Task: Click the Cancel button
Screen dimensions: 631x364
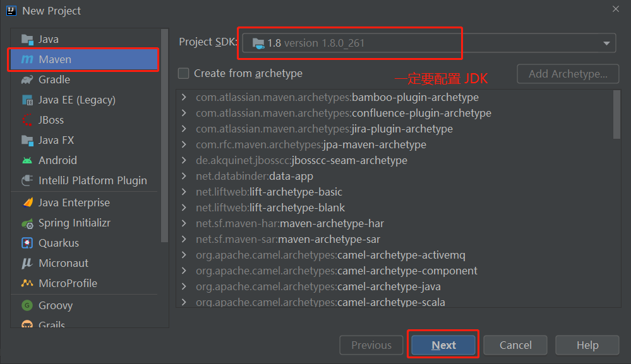Action: 515,345
